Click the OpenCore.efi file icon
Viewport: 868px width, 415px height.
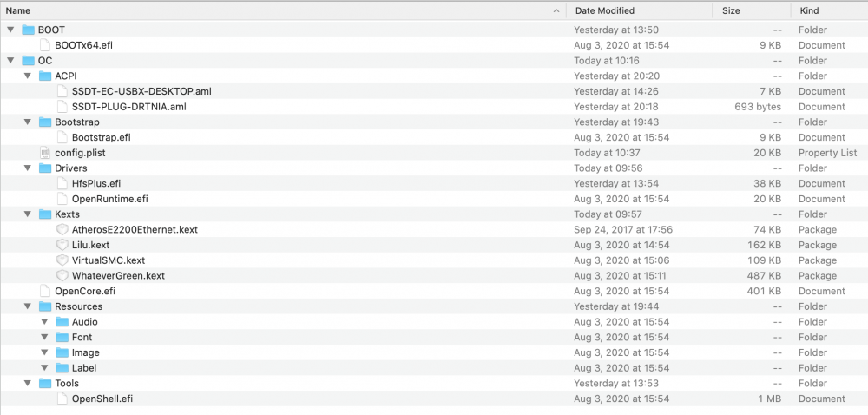(45, 291)
